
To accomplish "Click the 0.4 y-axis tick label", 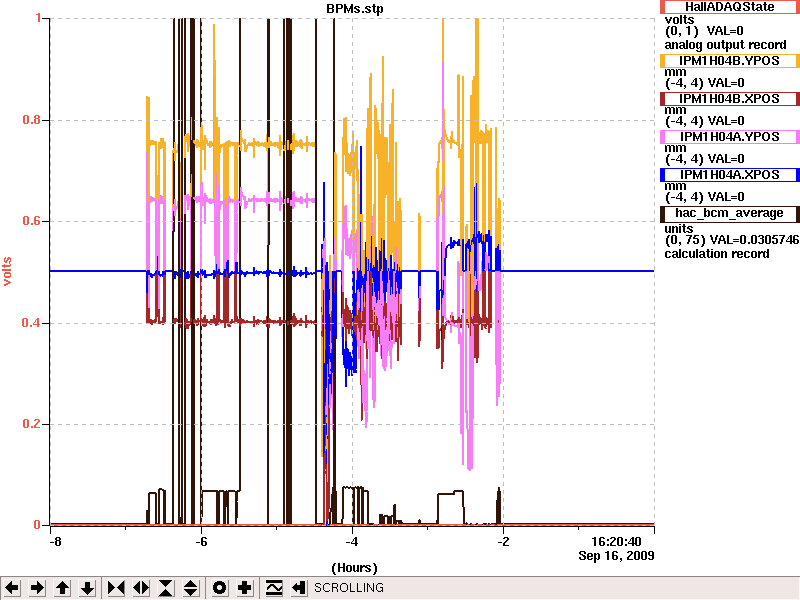I will pos(32,323).
